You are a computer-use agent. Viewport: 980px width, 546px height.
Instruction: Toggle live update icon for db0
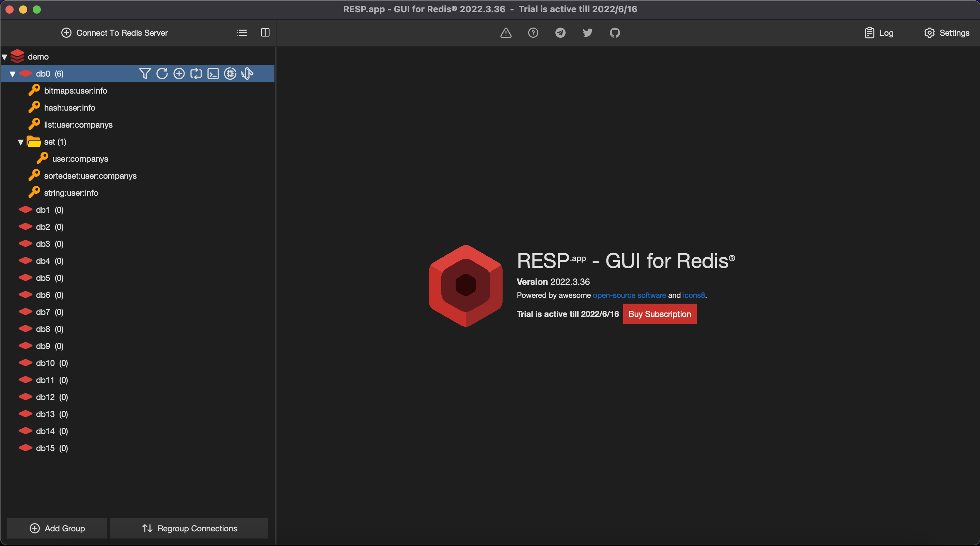(x=196, y=74)
